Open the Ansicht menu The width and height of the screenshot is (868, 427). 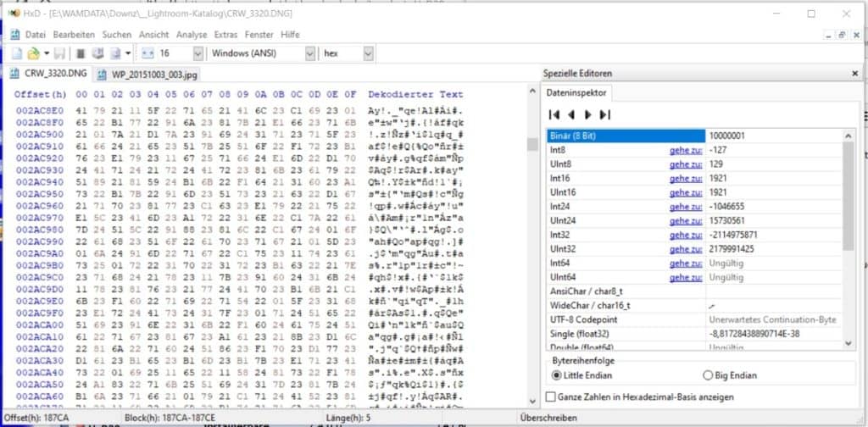tap(154, 34)
